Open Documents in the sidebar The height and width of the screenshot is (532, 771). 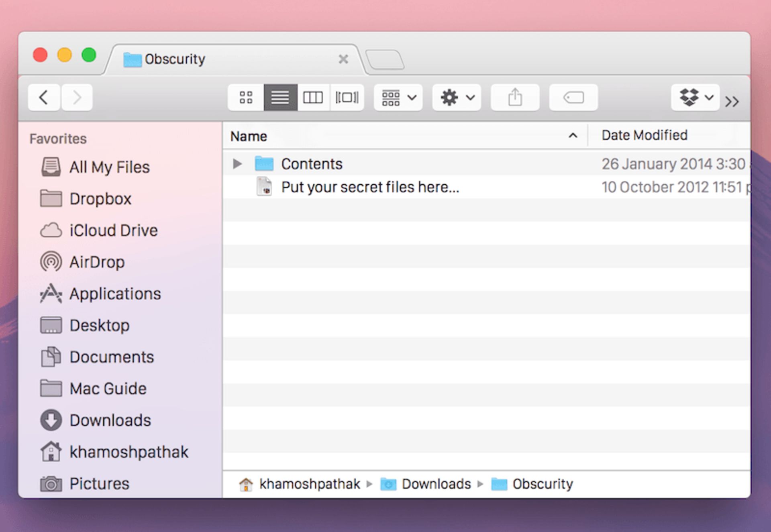[112, 357]
